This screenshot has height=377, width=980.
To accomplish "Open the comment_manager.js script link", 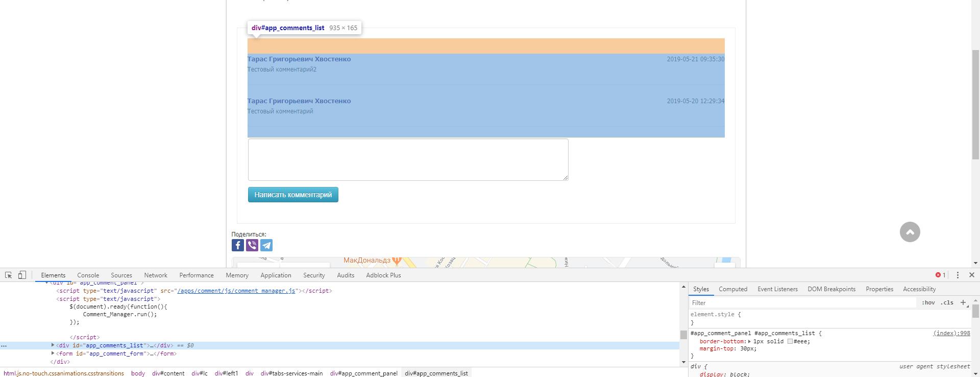I will pyautogui.click(x=236, y=291).
